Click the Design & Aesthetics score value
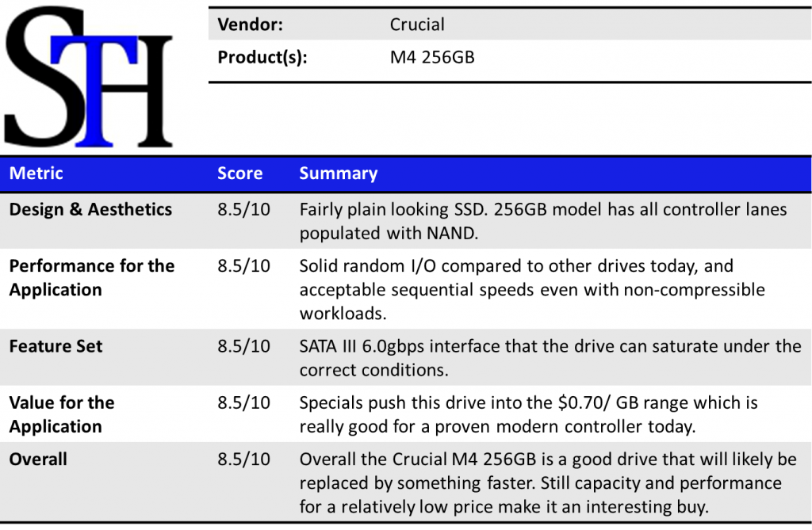Image resolution: width=812 pixels, height=530 pixels. click(243, 210)
